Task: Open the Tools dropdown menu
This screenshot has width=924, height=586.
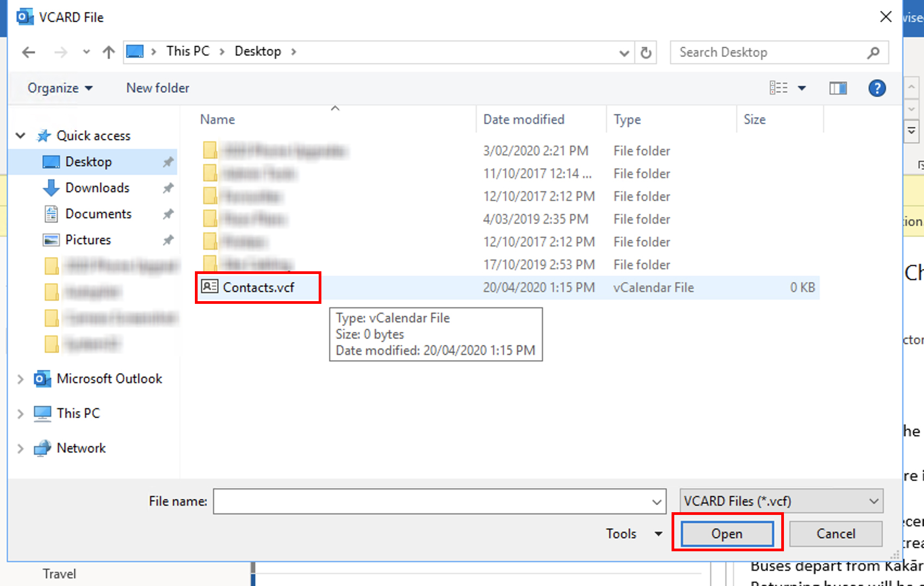Action: (634, 534)
